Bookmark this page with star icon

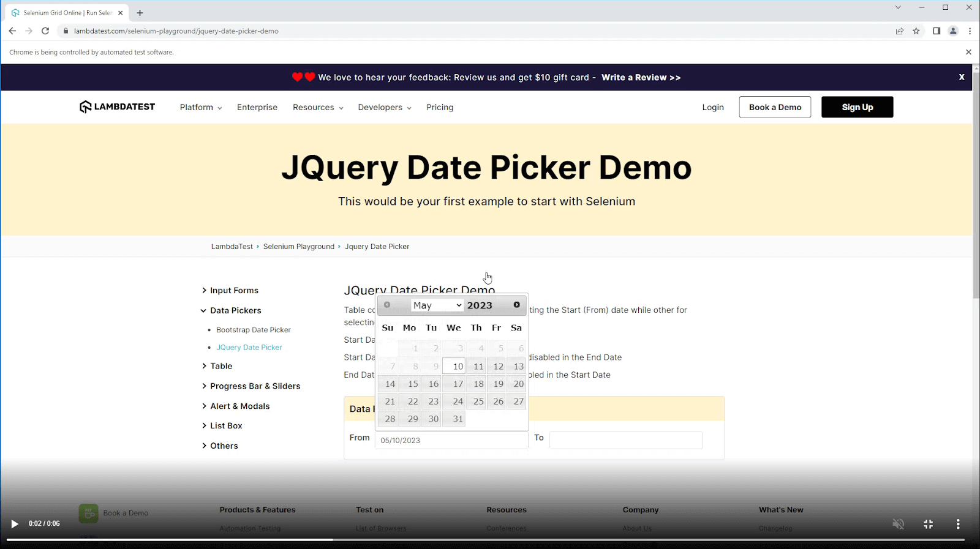click(916, 31)
